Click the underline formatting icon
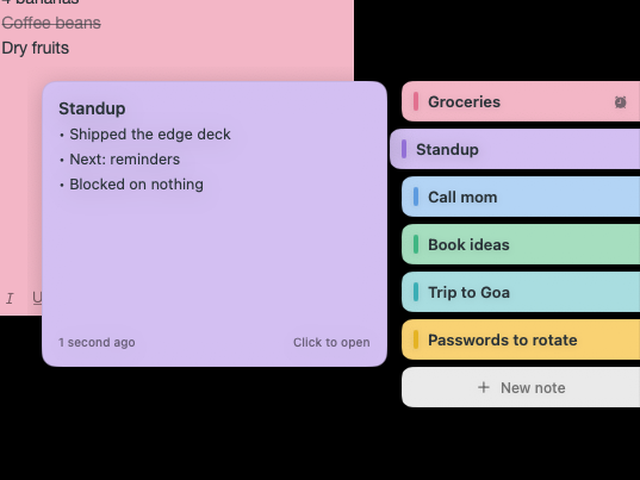The width and height of the screenshot is (640, 480). coord(37,298)
